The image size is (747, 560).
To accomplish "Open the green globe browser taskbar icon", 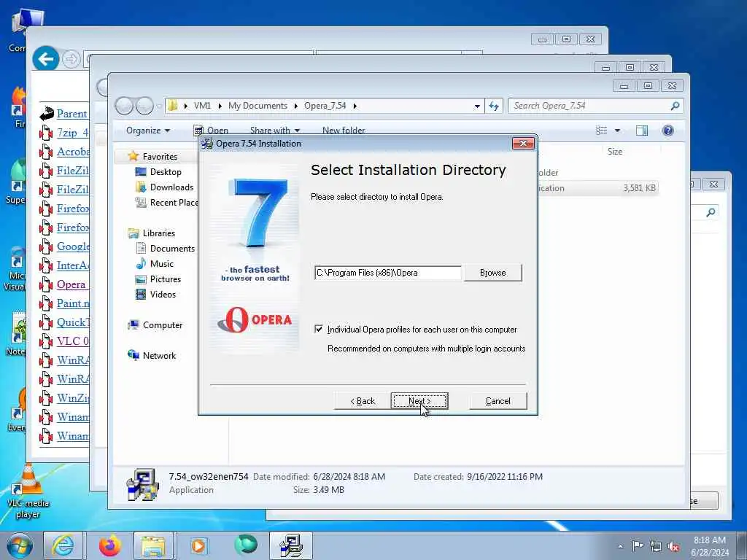I will (245, 545).
